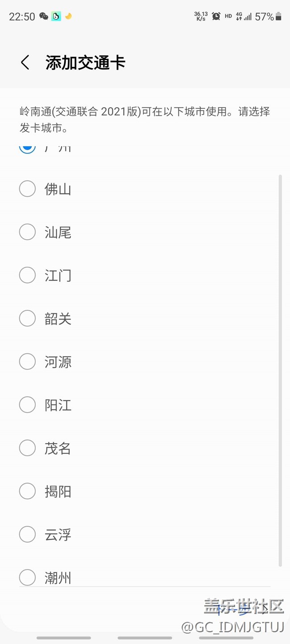Choose the 揭阳 option

click(27, 491)
